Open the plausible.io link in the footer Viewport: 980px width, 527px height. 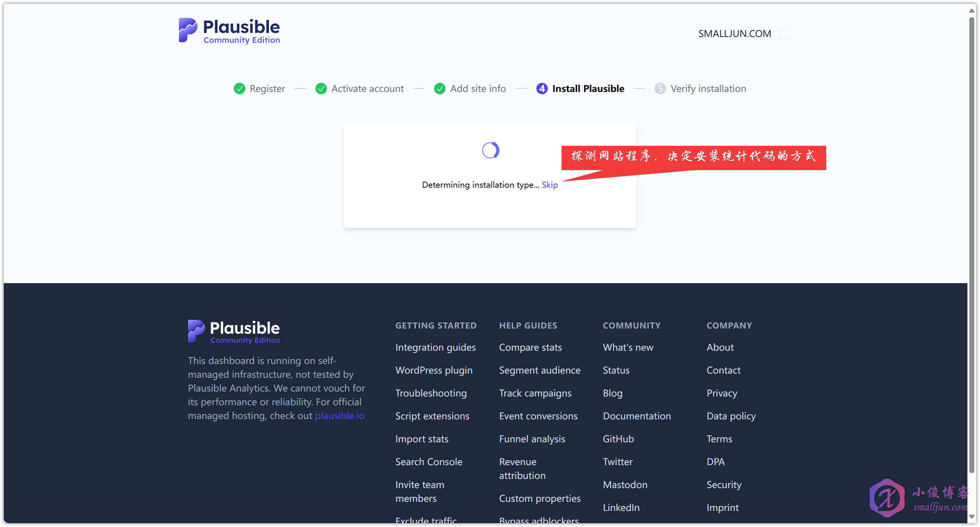pyautogui.click(x=340, y=416)
